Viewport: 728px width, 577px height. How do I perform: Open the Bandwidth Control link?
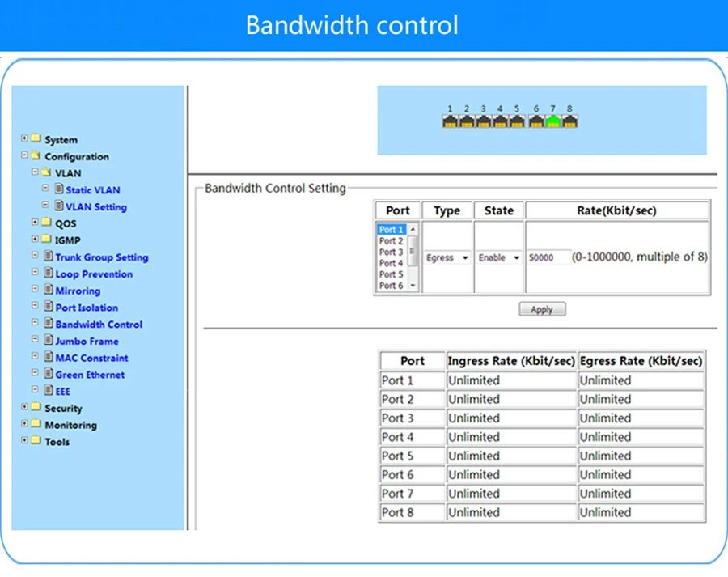pos(99,325)
